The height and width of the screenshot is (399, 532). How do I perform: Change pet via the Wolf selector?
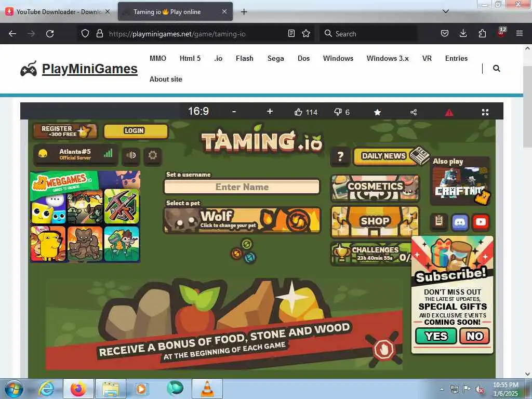242,220
